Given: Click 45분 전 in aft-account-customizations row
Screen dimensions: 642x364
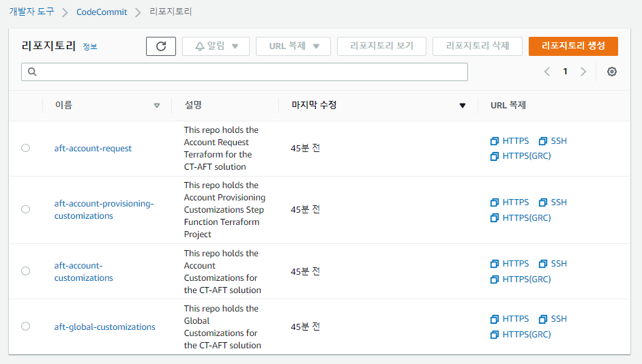Looking at the screenshot, I should tap(306, 271).
